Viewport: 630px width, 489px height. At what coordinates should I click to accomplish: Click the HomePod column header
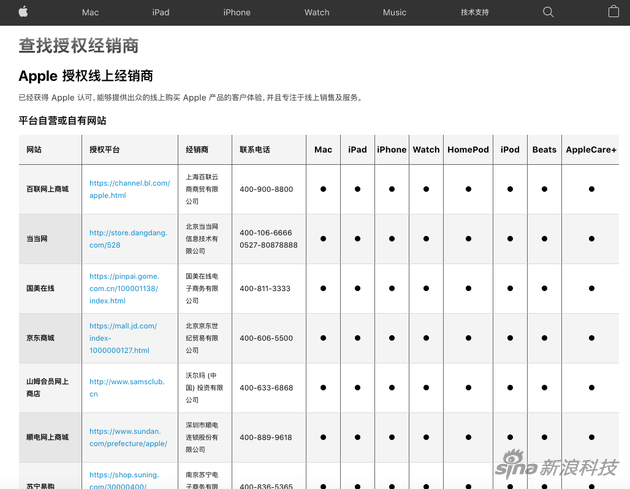coord(468,150)
